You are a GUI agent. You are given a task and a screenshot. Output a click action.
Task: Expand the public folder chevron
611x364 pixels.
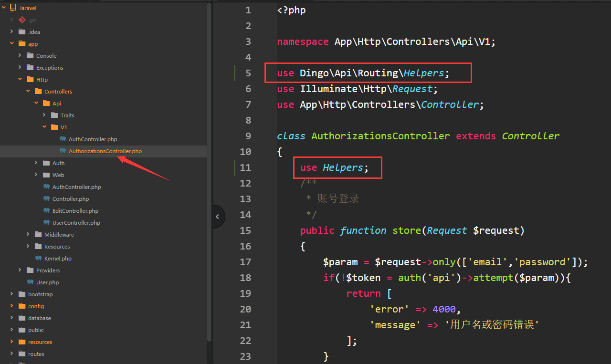(11, 330)
